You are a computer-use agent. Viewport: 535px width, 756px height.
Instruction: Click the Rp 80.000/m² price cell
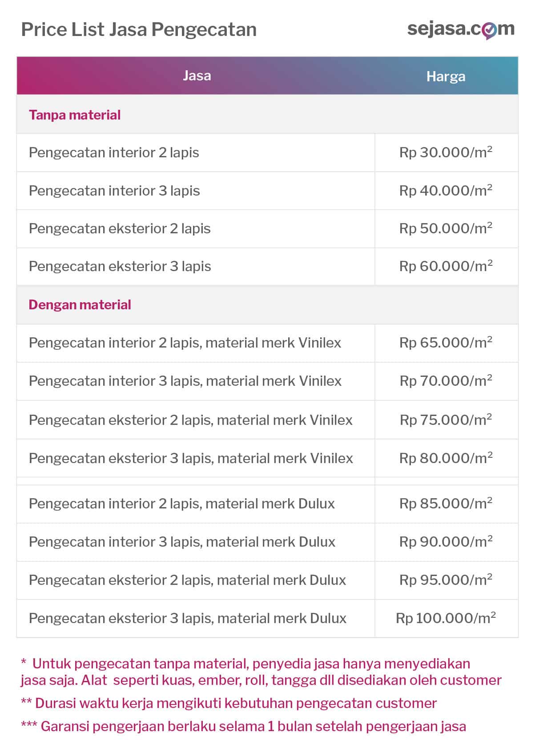[447, 458]
